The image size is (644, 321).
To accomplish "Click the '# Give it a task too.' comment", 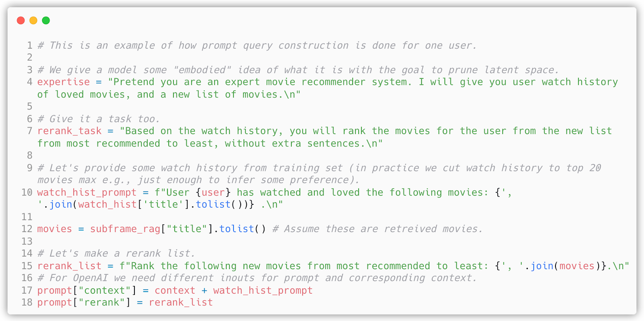I will point(99,119).
